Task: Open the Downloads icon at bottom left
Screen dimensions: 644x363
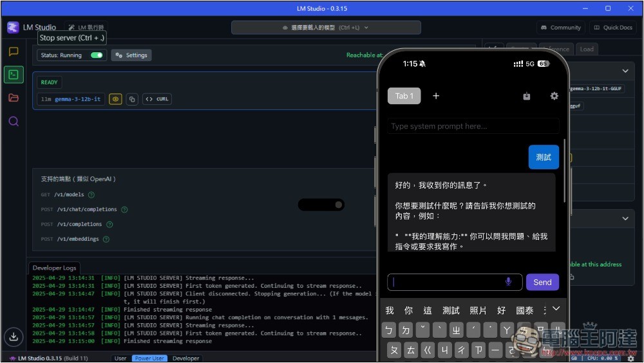Action: (14, 336)
